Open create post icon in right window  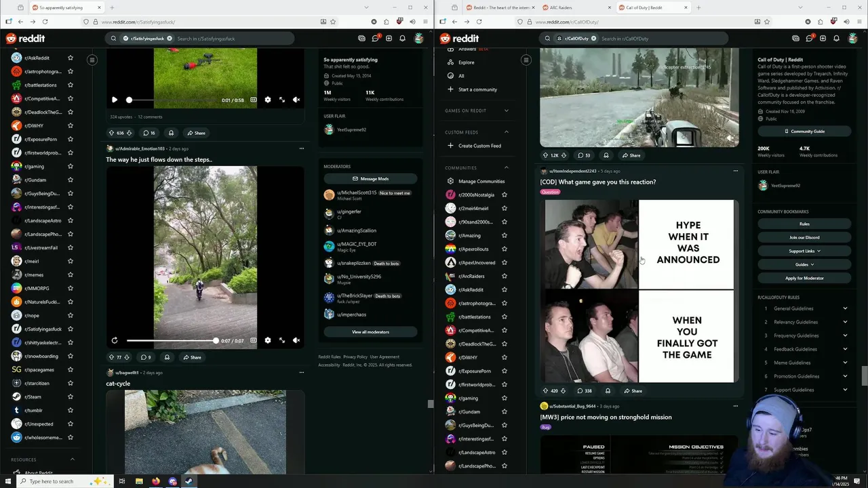coord(823,39)
